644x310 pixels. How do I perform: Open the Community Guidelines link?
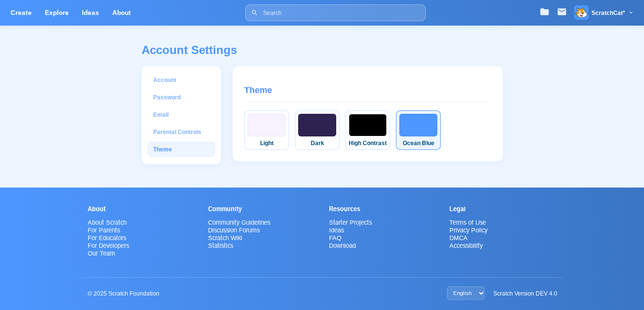[x=239, y=222]
